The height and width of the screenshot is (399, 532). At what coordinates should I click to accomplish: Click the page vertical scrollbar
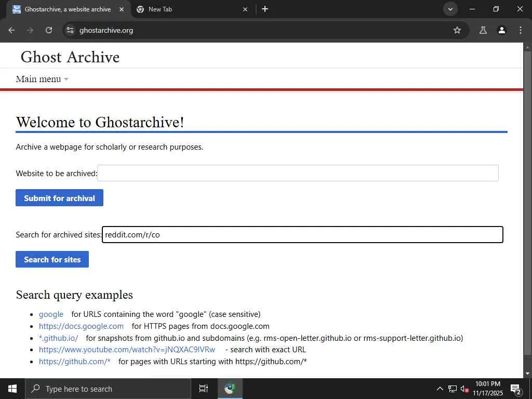click(527, 204)
